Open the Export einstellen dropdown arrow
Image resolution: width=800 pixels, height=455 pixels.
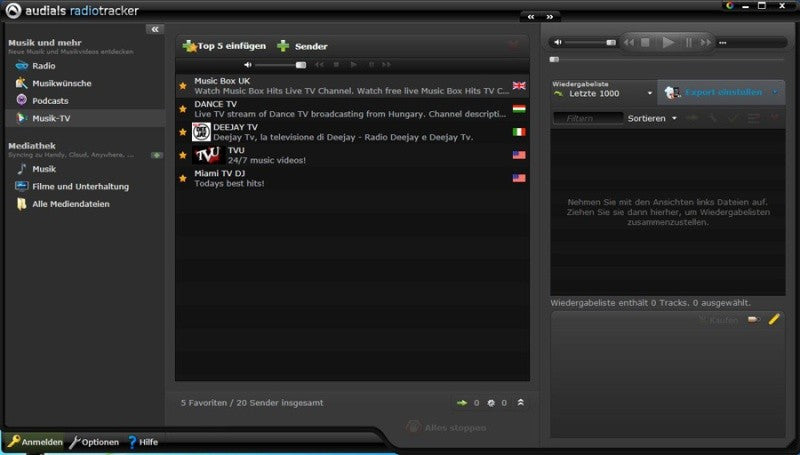774,92
